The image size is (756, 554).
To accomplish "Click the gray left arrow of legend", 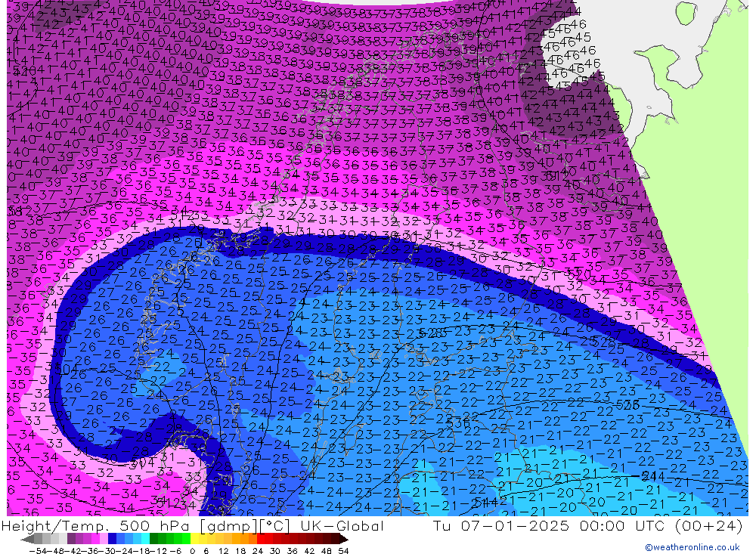I will (x=27, y=540).
